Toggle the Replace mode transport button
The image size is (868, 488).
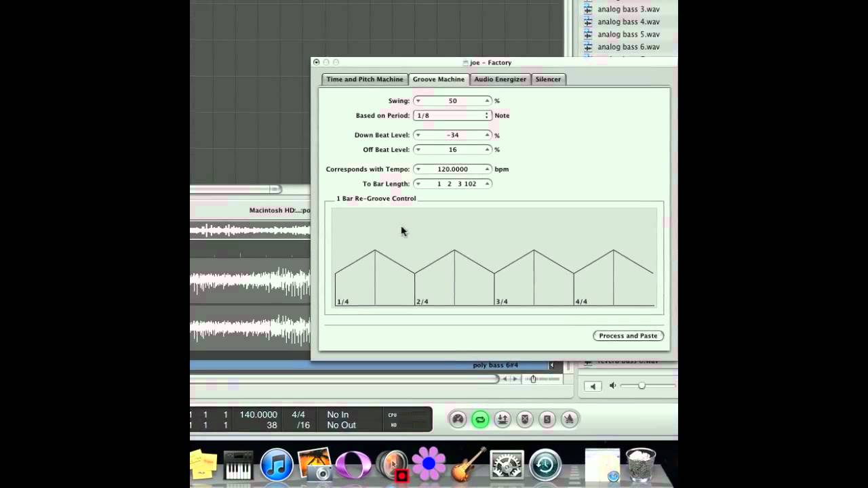[x=525, y=420]
